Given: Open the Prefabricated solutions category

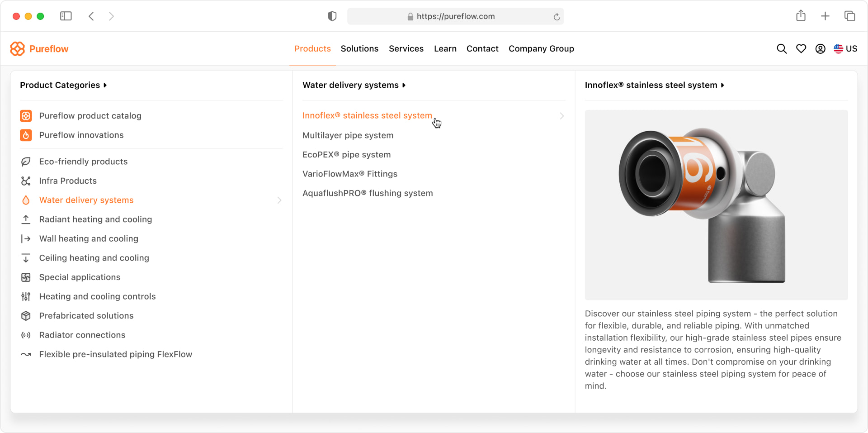Looking at the screenshot, I should click(x=86, y=316).
